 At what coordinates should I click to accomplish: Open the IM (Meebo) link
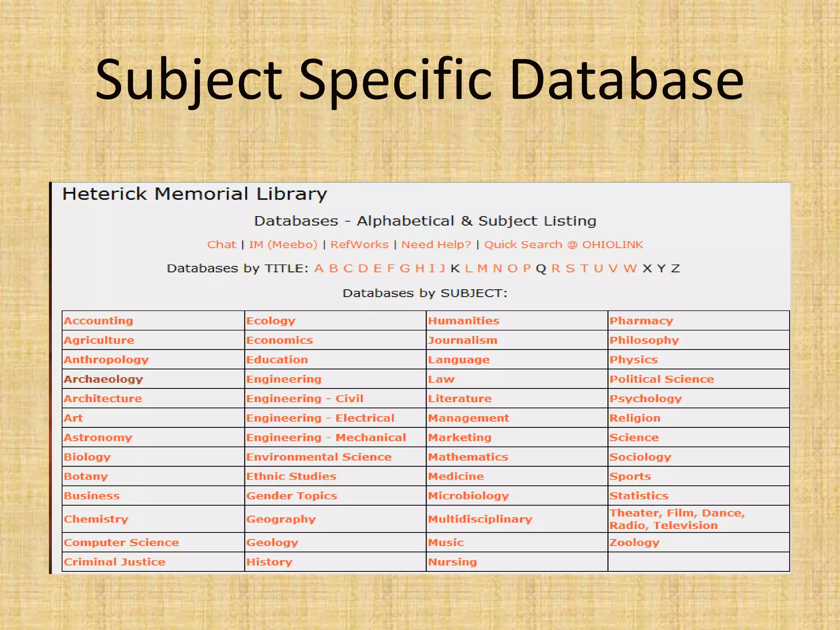283,245
